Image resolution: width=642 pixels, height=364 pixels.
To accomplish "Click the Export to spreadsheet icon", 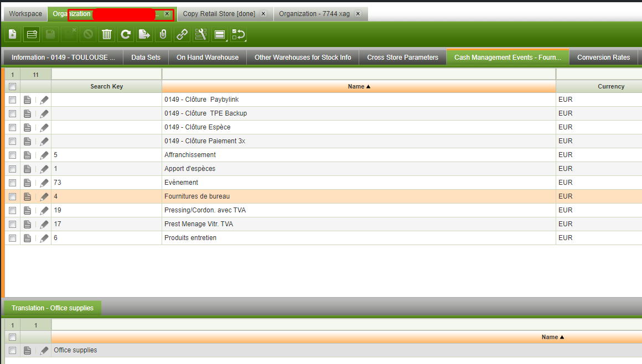I will [x=144, y=34].
